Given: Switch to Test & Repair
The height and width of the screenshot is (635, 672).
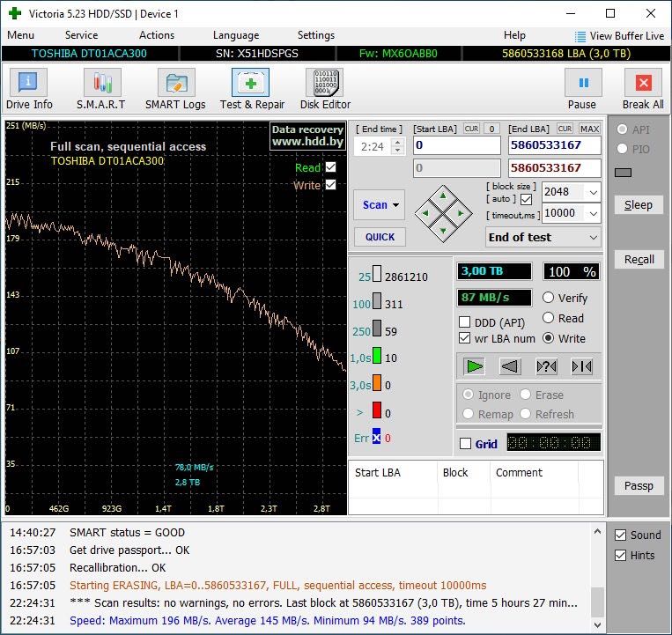Looking at the screenshot, I should pyautogui.click(x=252, y=89).
